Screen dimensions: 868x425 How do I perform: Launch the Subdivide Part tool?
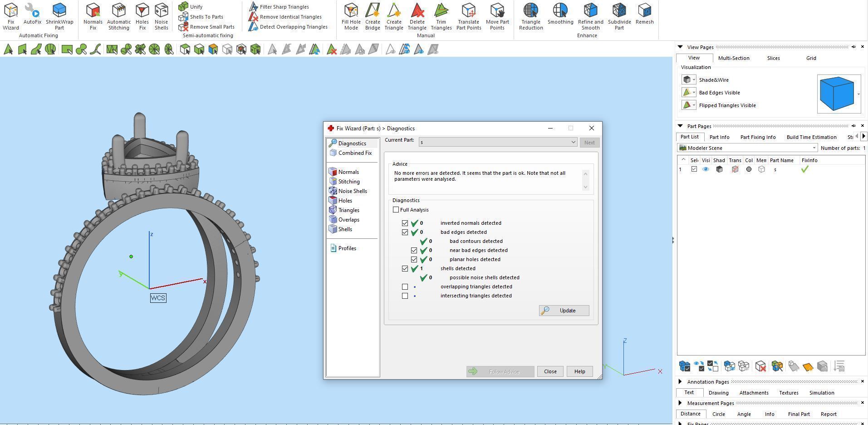point(619,16)
